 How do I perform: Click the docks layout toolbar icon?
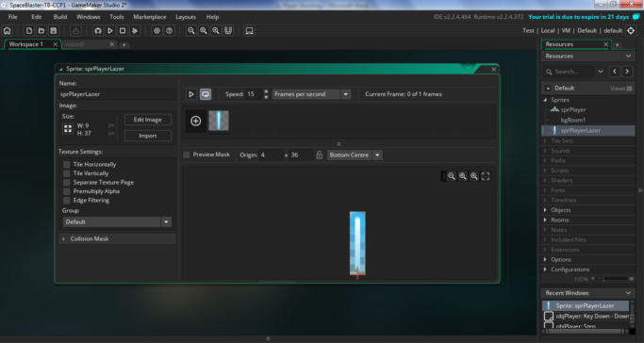(228, 31)
